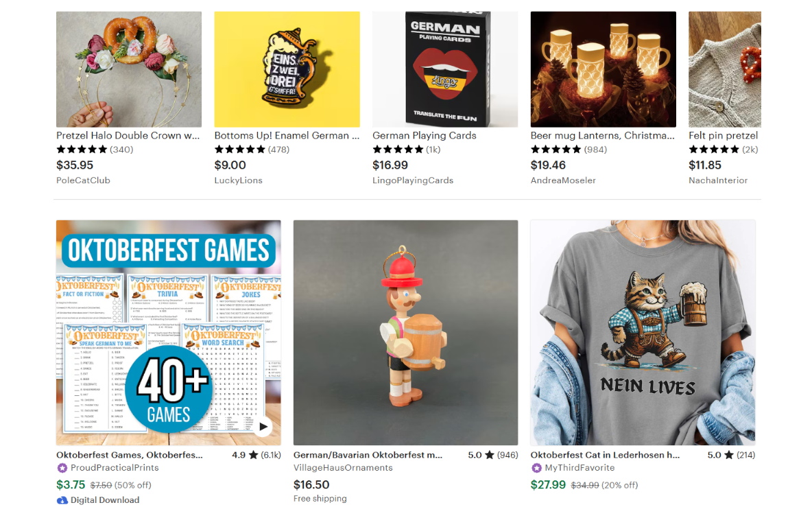Open the Felt pin pretzel listing
This screenshot has width=812, height=516.
pos(723,135)
